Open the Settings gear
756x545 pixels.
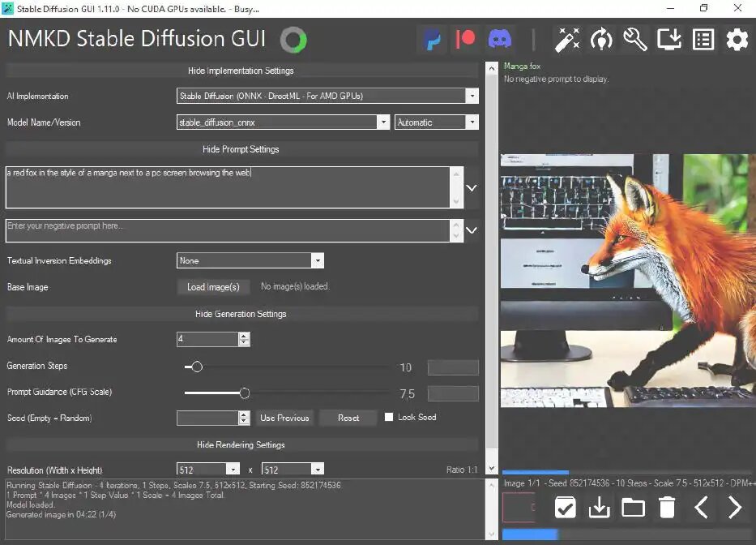click(736, 38)
